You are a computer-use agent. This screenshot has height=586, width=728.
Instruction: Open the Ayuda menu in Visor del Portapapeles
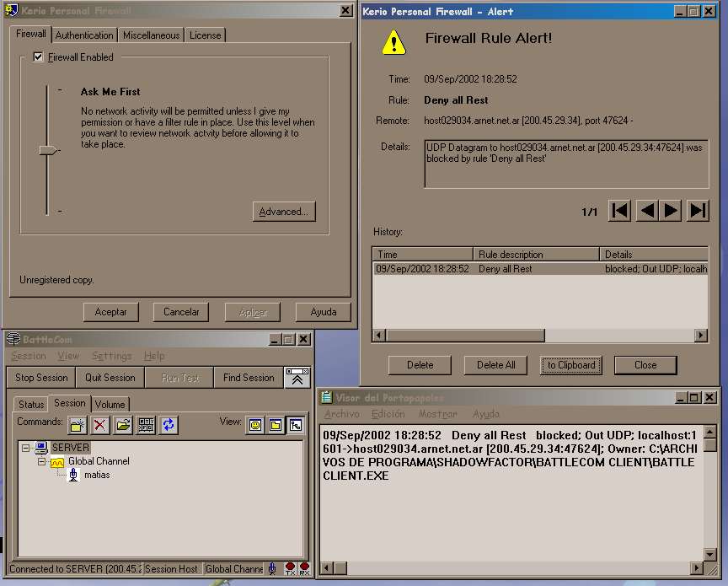point(486,414)
